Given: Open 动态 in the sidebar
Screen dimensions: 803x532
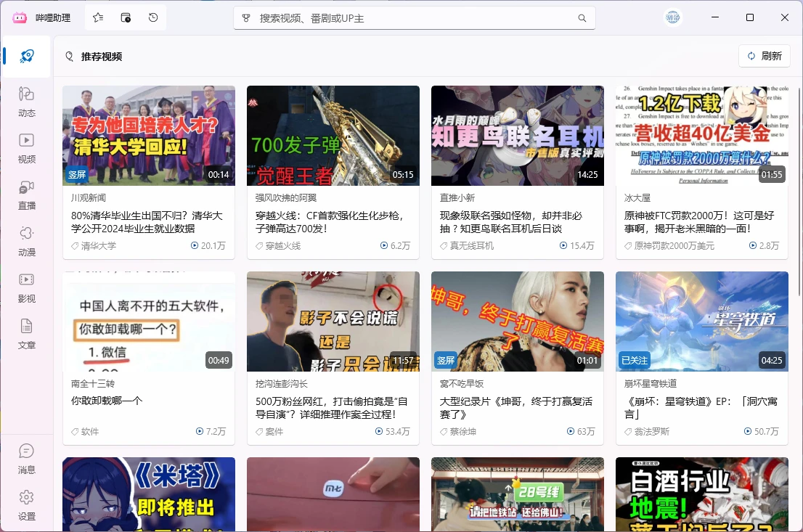Looking at the screenshot, I should click(x=27, y=102).
